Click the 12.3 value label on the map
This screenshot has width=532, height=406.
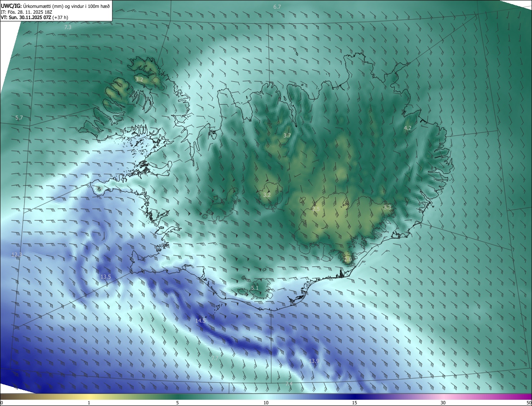(x=17, y=254)
